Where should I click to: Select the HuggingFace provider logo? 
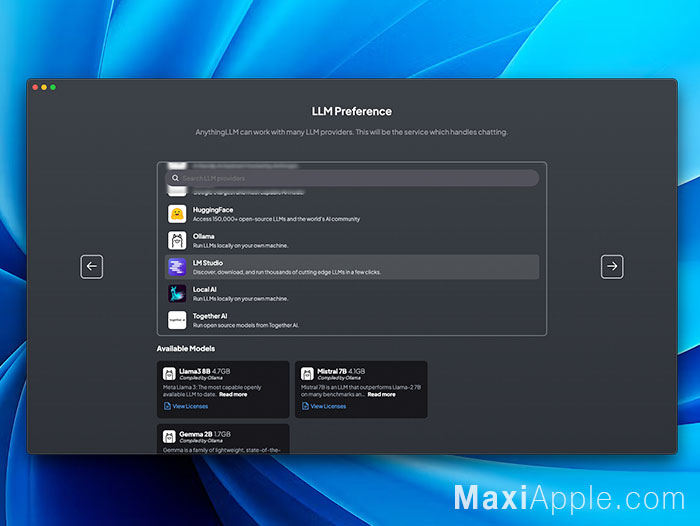177,214
